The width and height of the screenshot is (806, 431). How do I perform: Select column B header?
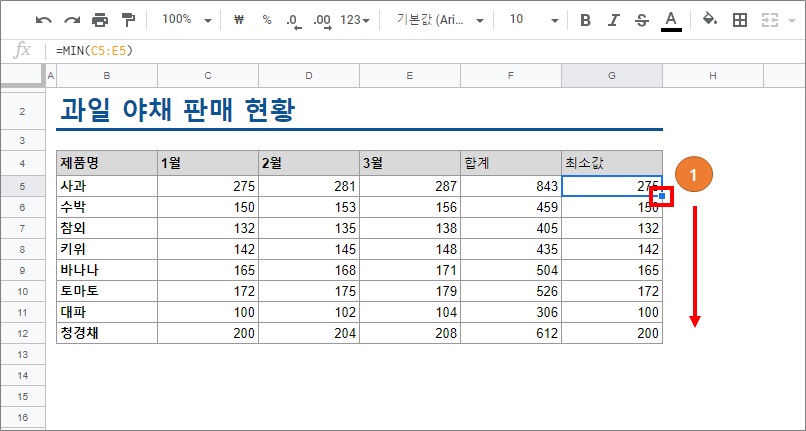tap(107, 76)
